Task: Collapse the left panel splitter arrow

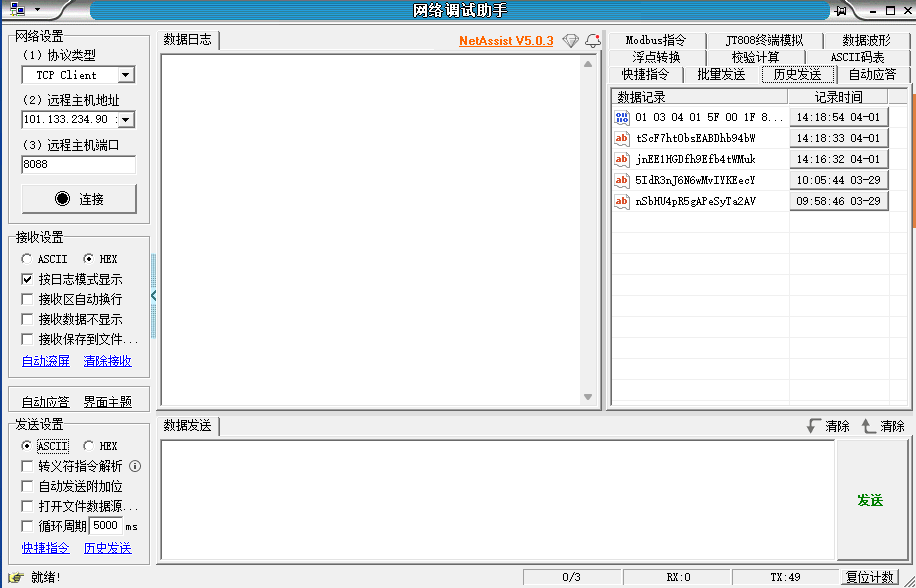Action: (x=153, y=296)
